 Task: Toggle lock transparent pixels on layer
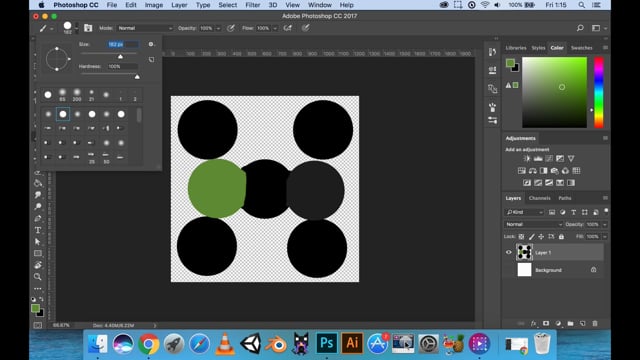[x=521, y=236]
